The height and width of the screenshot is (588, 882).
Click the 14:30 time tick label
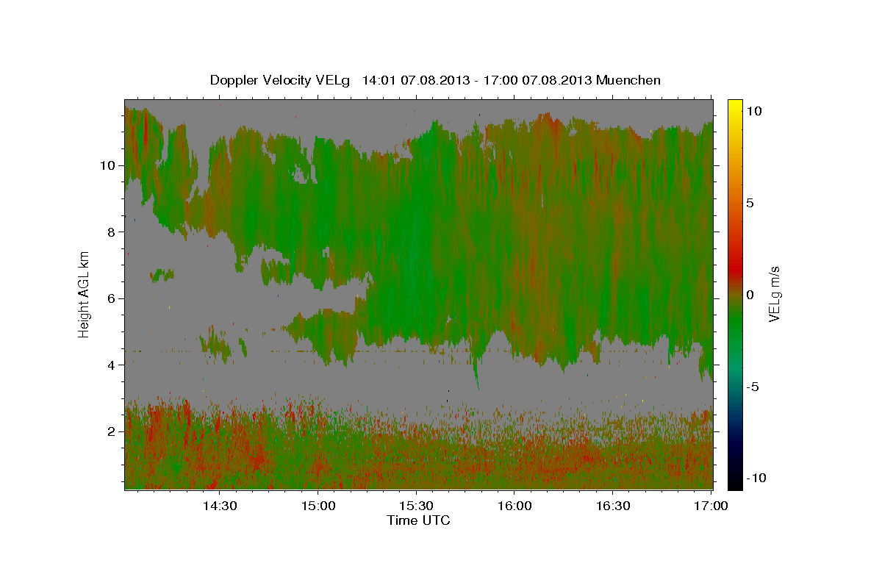(x=219, y=506)
